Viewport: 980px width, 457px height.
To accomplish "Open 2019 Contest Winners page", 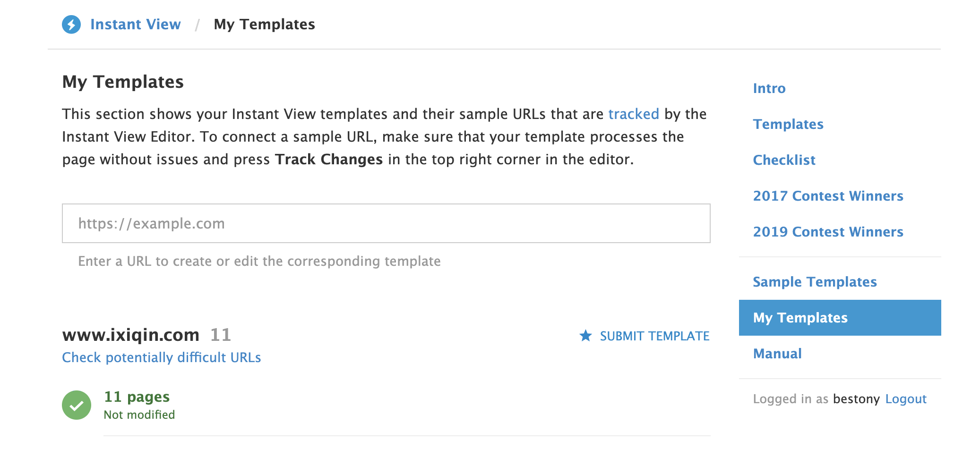I will click(x=828, y=232).
